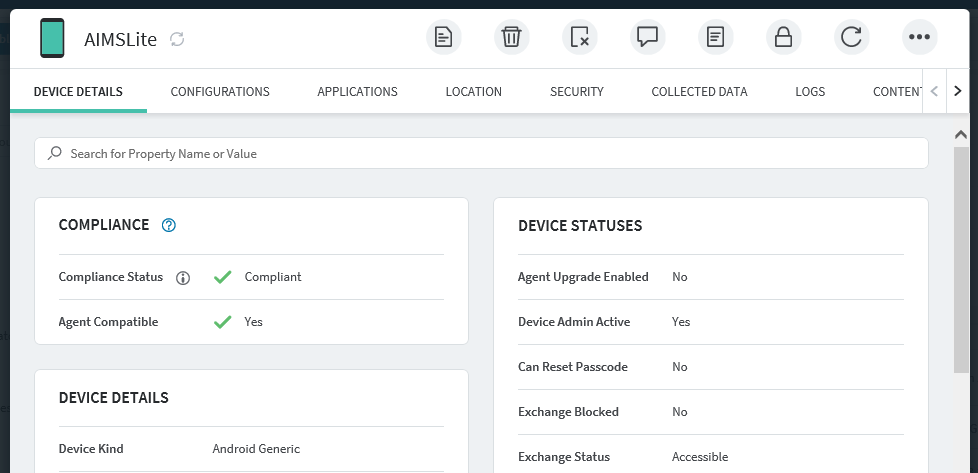Open the Applications tab
This screenshot has height=473, width=978.
(357, 92)
